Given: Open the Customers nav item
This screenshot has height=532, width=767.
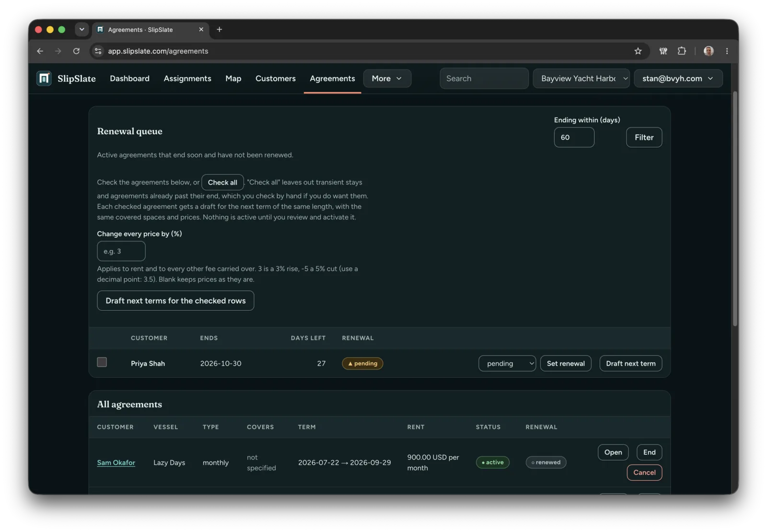Looking at the screenshot, I should (276, 78).
